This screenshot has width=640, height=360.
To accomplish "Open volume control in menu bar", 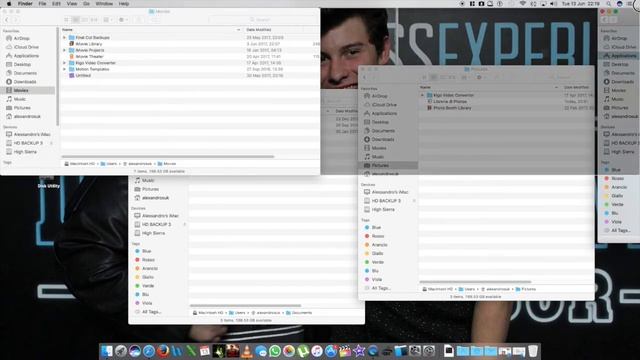I will pos(553,4).
